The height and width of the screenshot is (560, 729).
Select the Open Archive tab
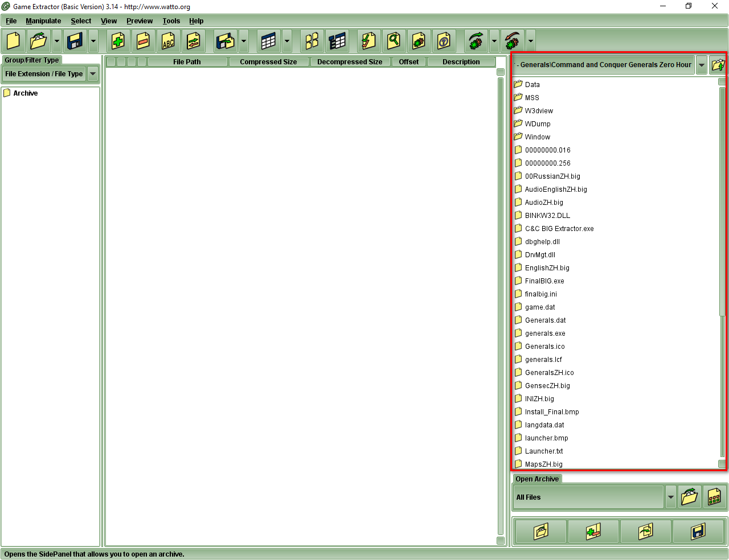click(537, 479)
